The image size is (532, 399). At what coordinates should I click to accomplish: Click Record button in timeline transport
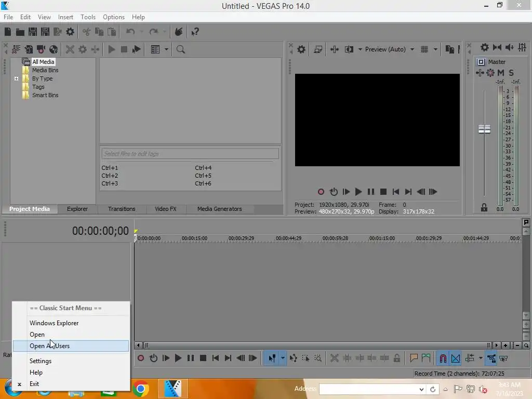pyautogui.click(x=141, y=358)
